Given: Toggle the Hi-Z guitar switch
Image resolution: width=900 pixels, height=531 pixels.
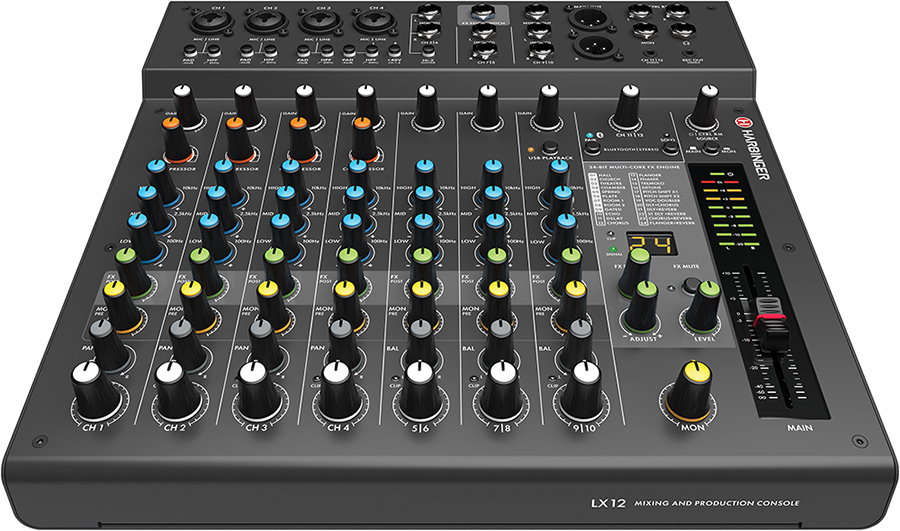Looking at the screenshot, I should coord(428,52).
